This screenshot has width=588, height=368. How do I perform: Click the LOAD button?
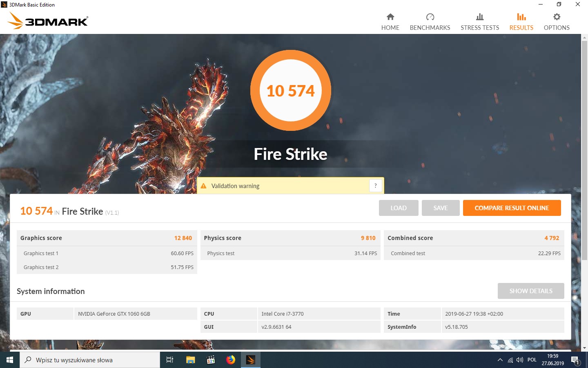pos(399,208)
